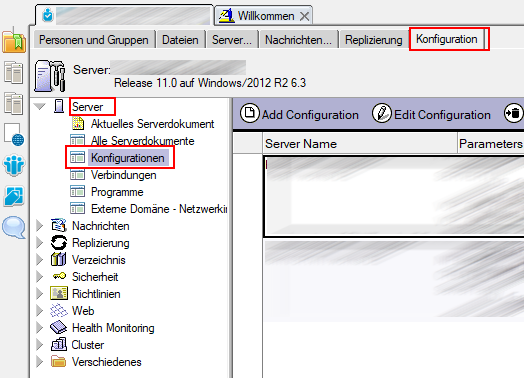Click the Domino Administrator window tab icon
This screenshot has width=524, height=378.
pos(48,15)
